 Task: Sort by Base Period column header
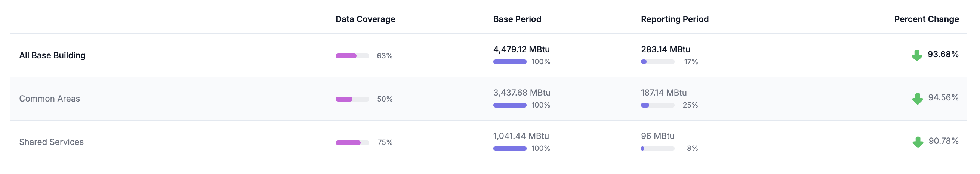tap(517, 19)
